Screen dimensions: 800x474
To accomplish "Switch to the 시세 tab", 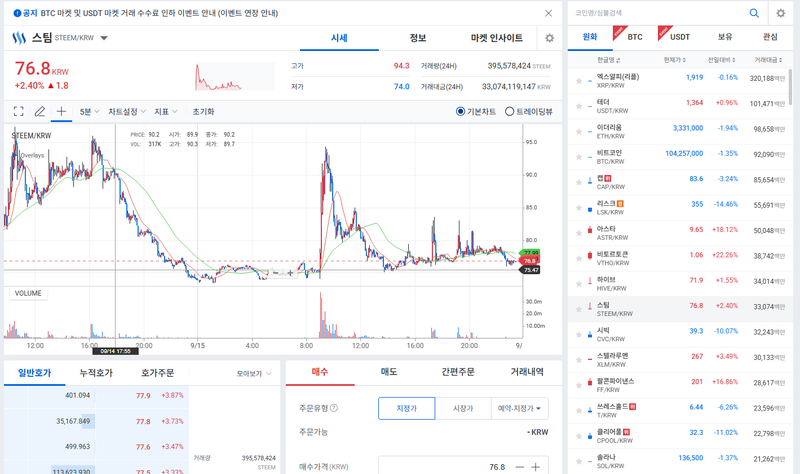I will (339, 38).
